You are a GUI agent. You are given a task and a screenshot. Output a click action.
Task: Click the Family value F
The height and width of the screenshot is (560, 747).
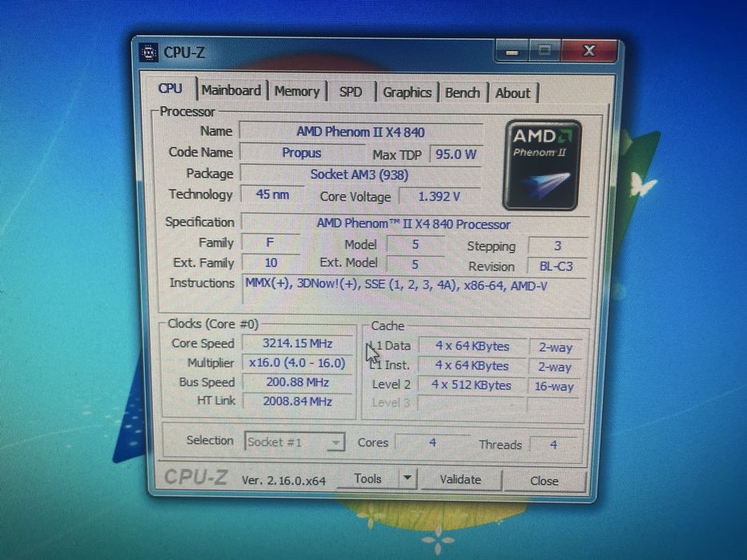coord(270,243)
